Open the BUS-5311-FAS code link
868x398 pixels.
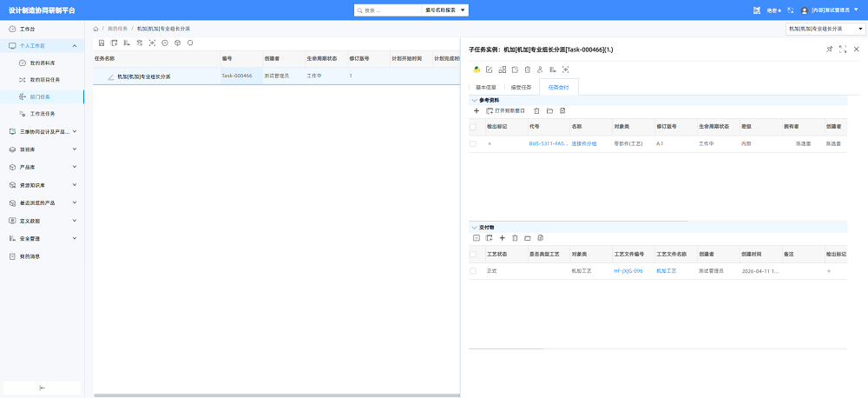tap(548, 143)
